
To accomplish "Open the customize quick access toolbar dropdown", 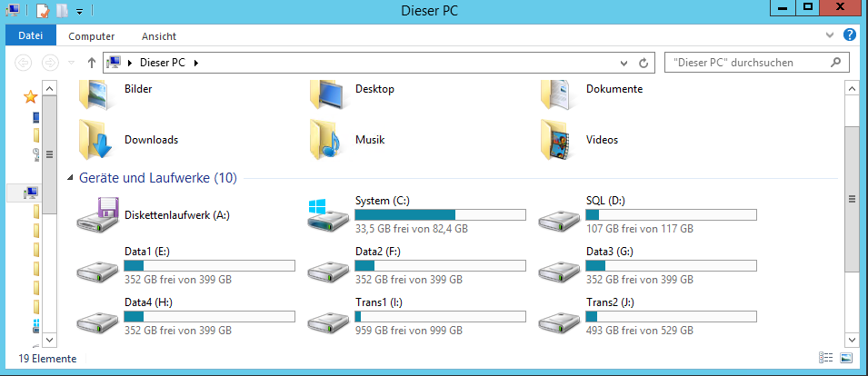I will pyautogui.click(x=80, y=11).
